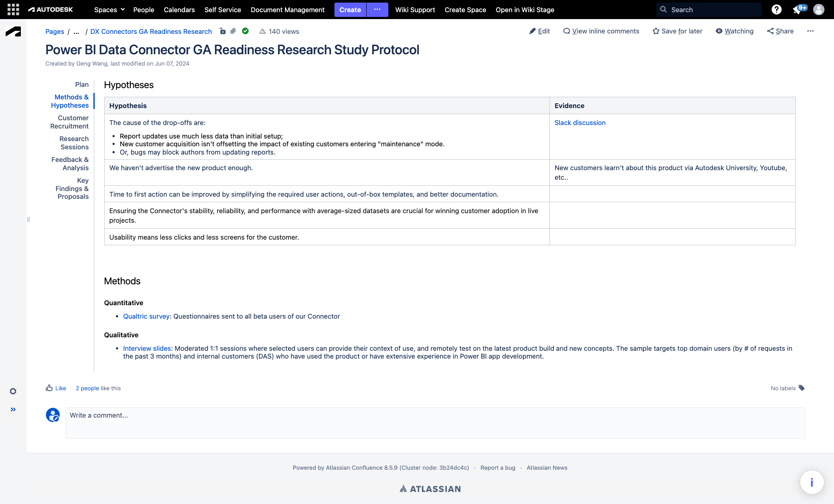The height and width of the screenshot is (504, 834).
Task: Open Atlassian News footer link
Action: [x=547, y=468]
